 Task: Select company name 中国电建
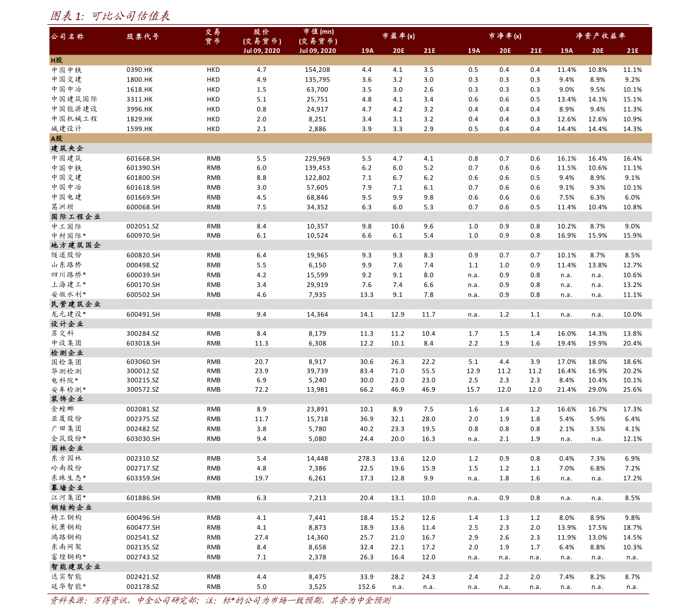[x=66, y=197]
